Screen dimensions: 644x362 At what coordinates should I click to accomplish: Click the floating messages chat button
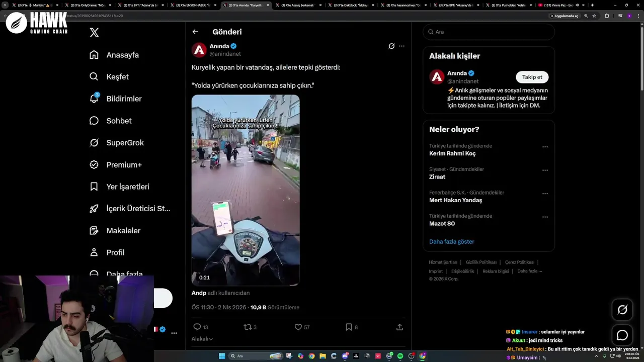pos(622,335)
